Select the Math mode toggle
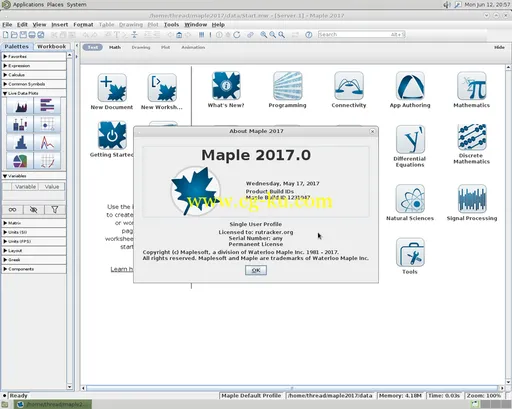 click(x=115, y=47)
